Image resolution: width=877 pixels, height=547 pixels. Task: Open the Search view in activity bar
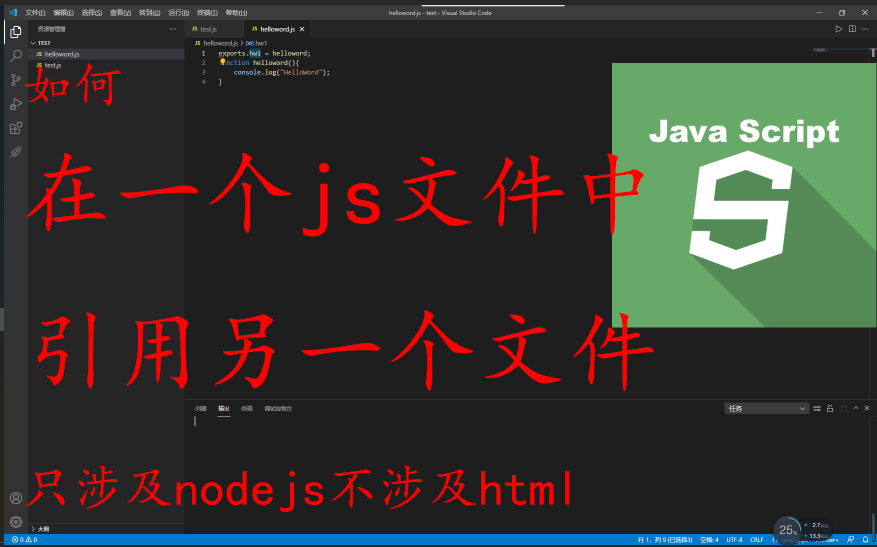[x=16, y=56]
